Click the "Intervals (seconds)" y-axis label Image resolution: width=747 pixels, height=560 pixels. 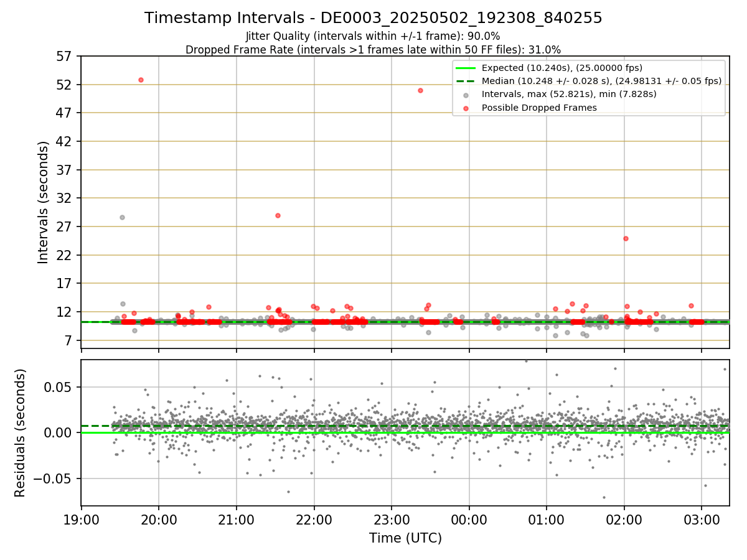(x=44, y=202)
